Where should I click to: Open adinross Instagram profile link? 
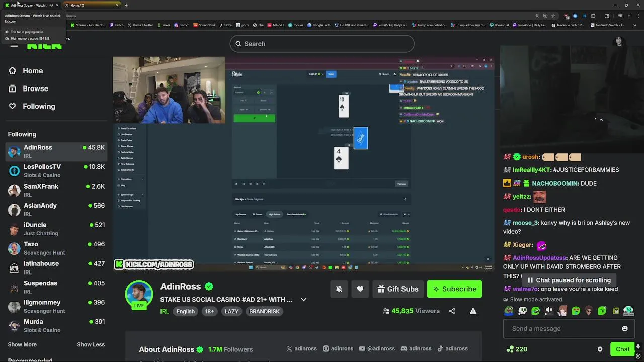pyautogui.click(x=338, y=348)
